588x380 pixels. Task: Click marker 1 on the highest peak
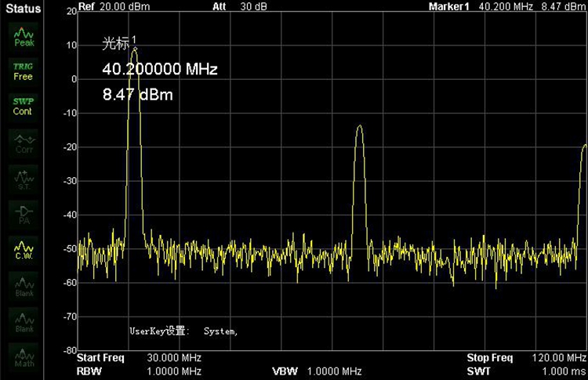(135, 49)
